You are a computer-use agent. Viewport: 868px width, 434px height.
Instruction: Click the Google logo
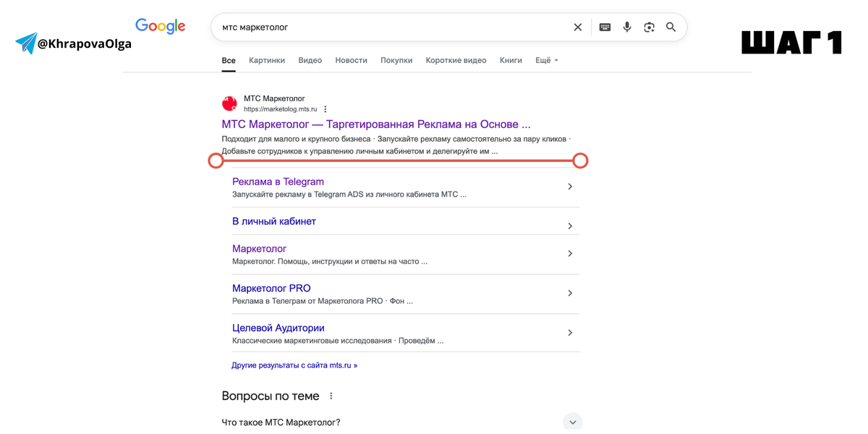point(161,27)
